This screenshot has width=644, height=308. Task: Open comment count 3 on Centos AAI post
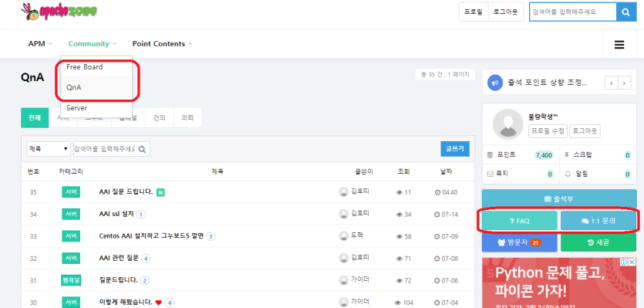211,236
